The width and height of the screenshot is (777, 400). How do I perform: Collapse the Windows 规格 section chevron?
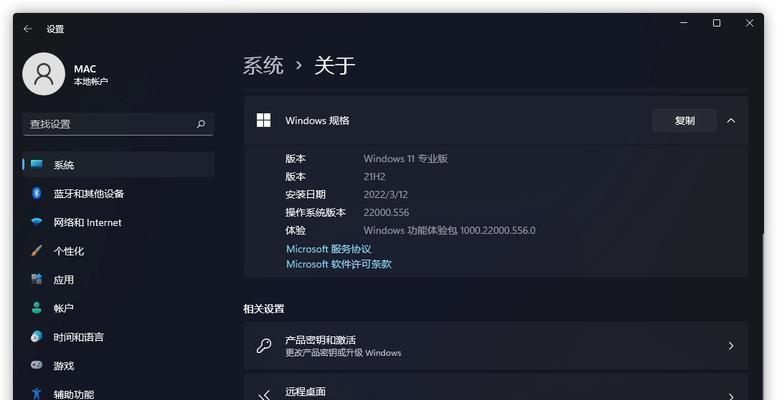[x=731, y=120]
